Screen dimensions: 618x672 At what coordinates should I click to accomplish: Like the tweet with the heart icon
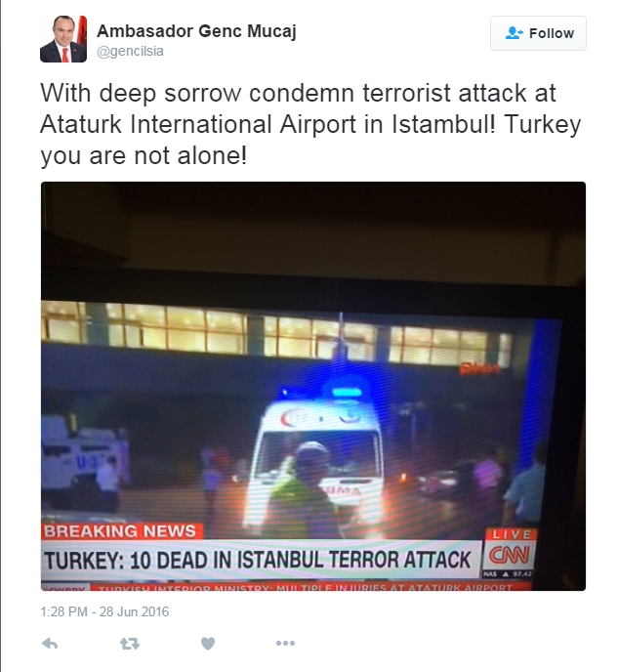click(x=208, y=643)
